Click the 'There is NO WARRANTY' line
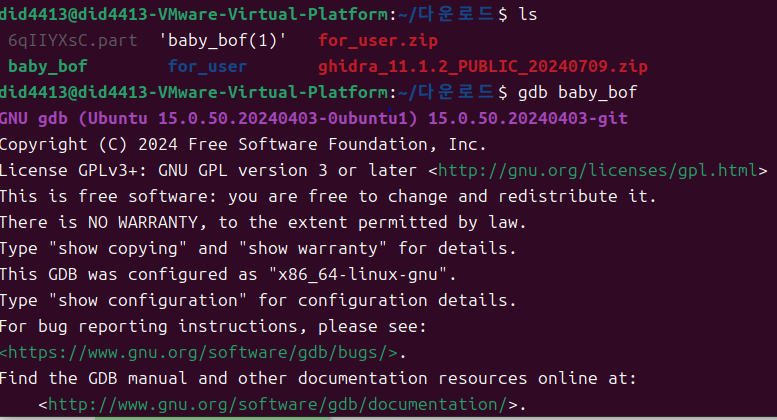 coord(263,222)
